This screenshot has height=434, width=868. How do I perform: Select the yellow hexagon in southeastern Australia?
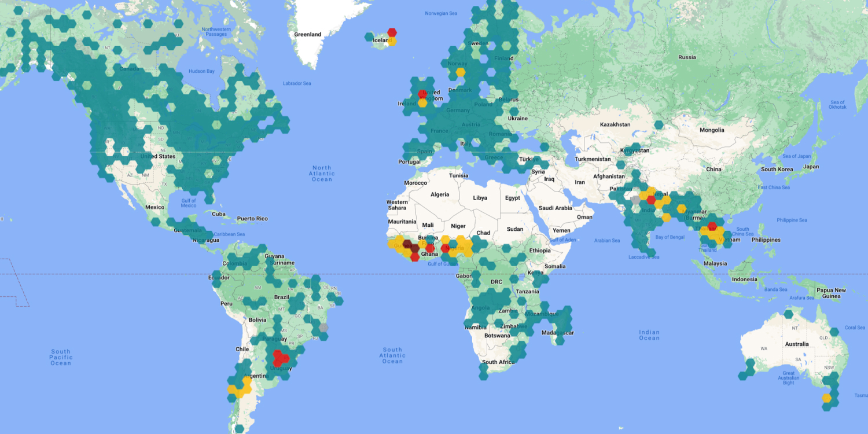(x=826, y=398)
